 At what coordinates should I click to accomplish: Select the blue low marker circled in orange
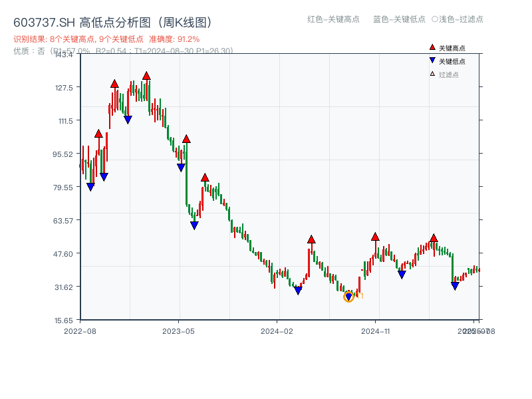[348, 297]
